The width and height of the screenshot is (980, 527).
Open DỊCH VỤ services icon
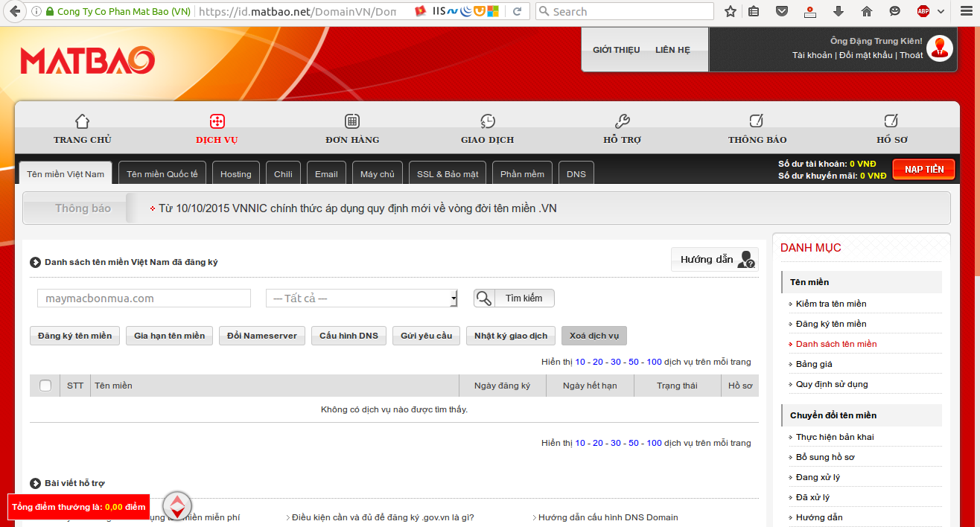tap(217, 121)
